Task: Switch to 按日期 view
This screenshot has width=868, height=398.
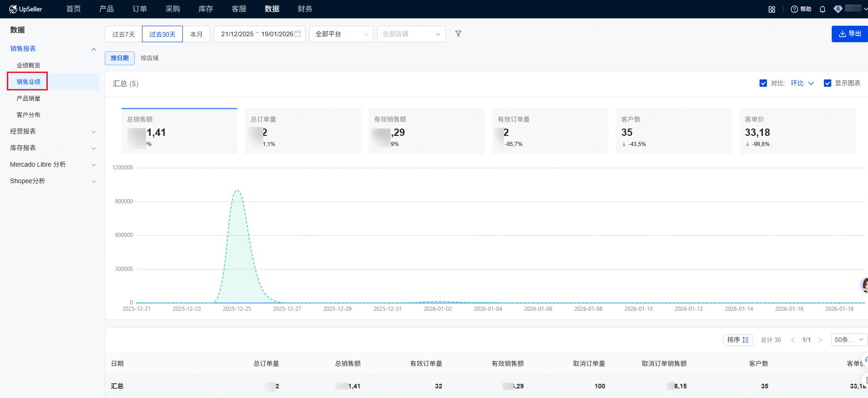Action: click(119, 58)
